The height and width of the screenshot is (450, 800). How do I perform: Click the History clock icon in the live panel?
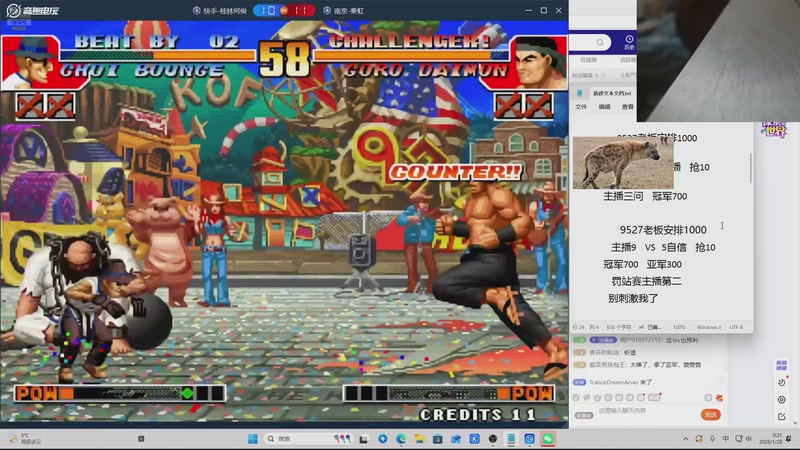click(629, 39)
